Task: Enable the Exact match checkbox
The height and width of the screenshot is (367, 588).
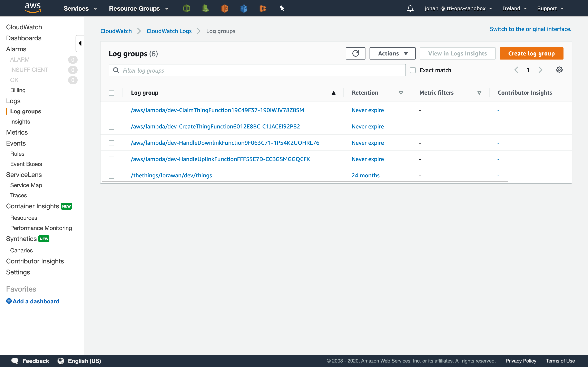Action: pyautogui.click(x=413, y=70)
